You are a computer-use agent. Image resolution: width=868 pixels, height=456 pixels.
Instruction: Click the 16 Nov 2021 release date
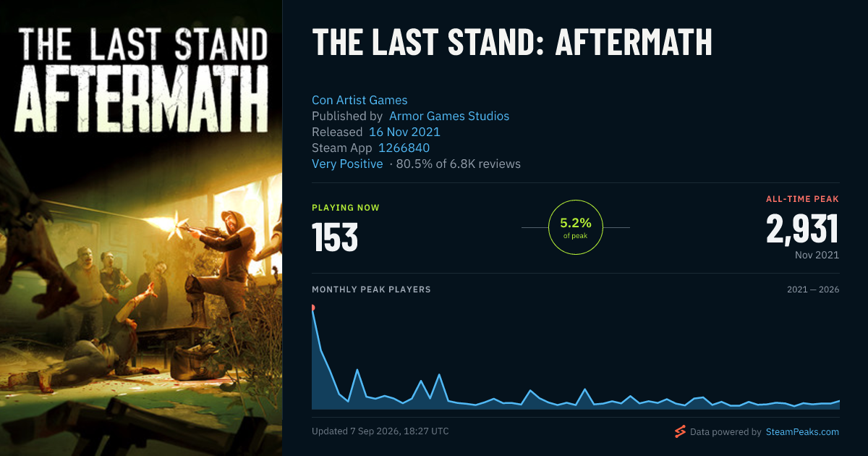[x=404, y=132]
